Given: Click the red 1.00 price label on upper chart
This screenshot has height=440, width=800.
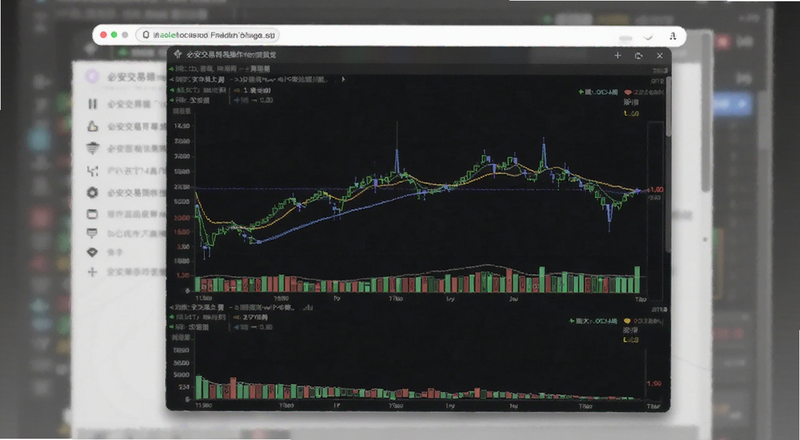Looking at the screenshot, I should click(656, 189).
